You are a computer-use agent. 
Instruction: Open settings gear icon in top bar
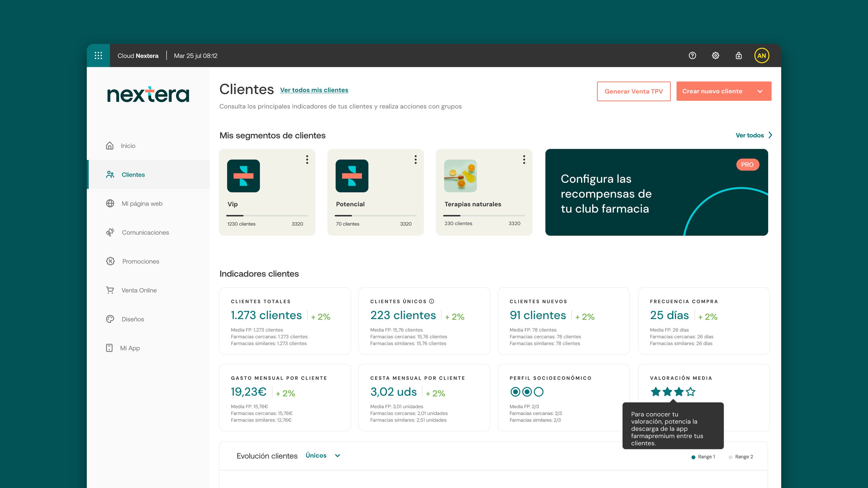click(715, 56)
